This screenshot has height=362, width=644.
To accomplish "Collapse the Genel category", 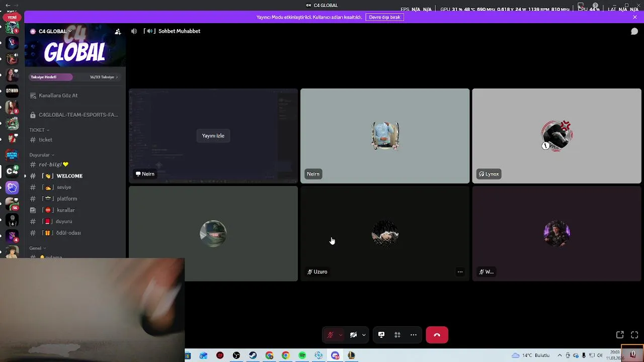I will click(38, 248).
